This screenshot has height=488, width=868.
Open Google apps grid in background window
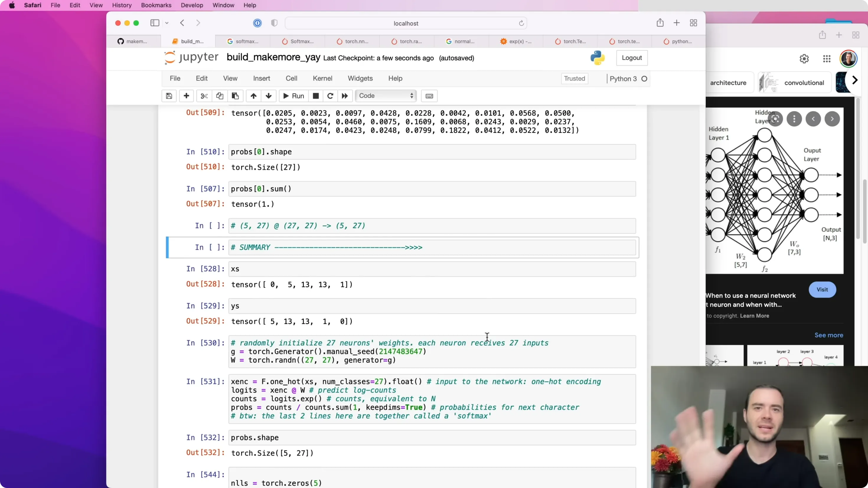click(827, 59)
